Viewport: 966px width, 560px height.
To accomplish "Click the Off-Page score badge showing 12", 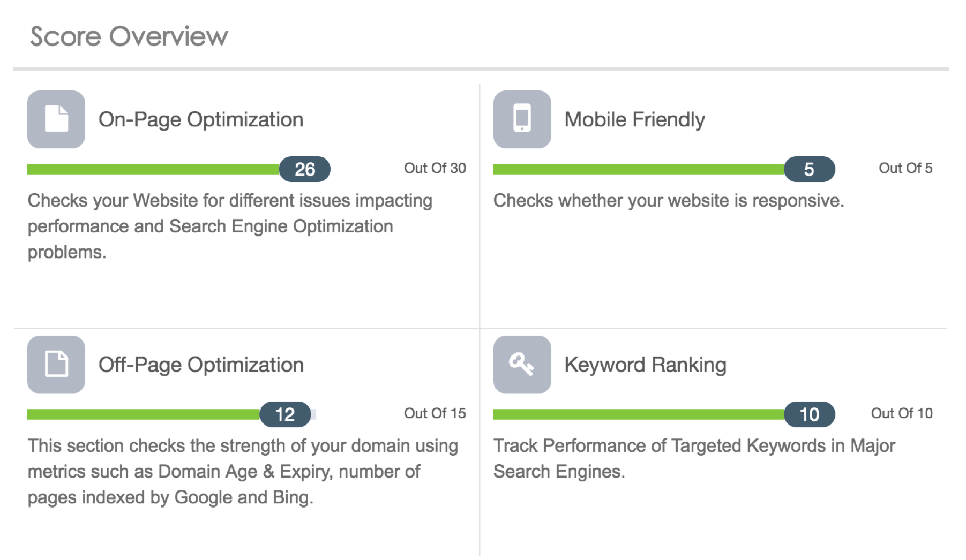I will pyautogui.click(x=285, y=414).
